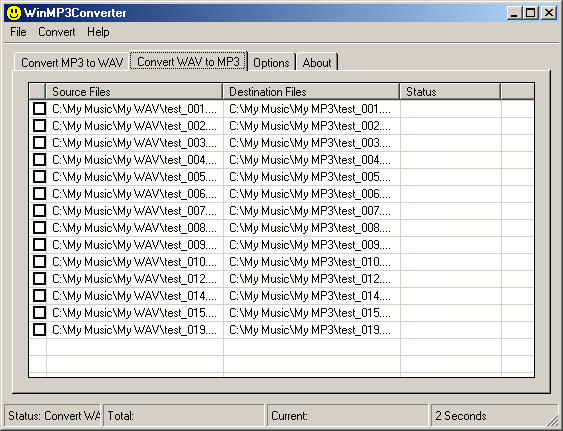
Task: Click the Status column header
Action: point(450,92)
